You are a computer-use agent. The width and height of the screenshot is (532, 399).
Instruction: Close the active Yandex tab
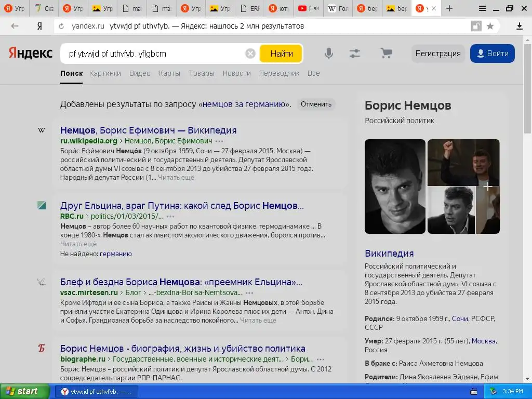point(434,8)
